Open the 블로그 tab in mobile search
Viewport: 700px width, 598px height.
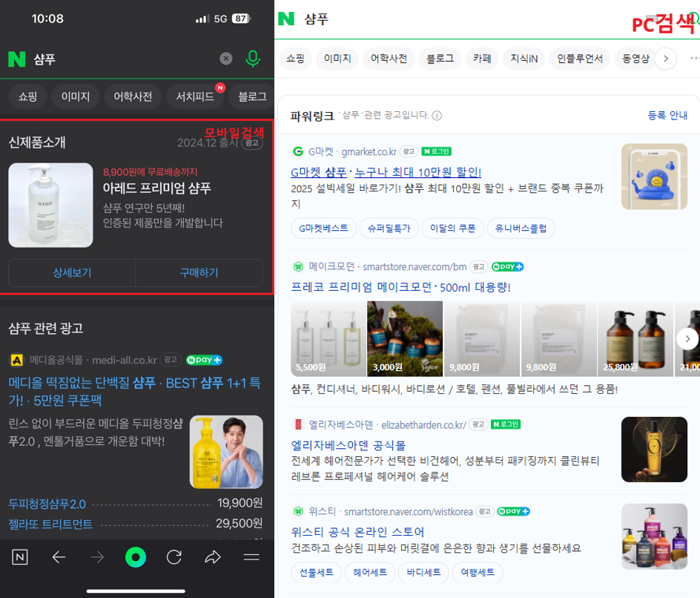[252, 96]
